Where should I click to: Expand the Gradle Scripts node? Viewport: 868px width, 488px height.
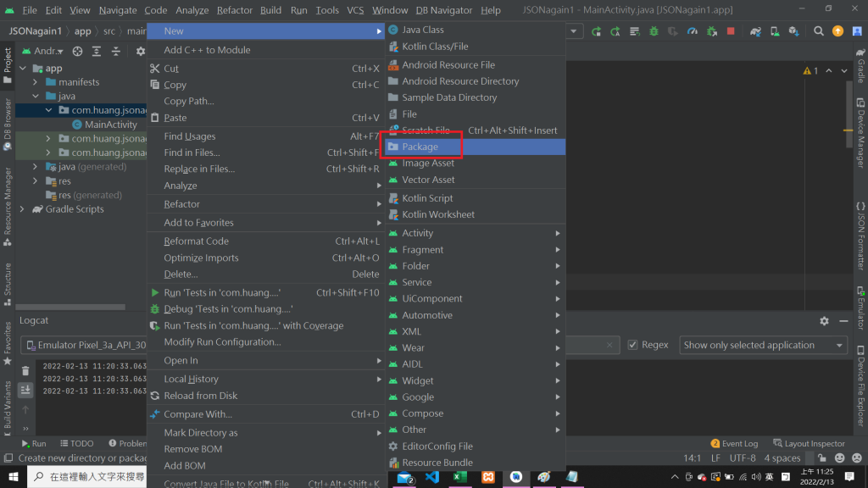(23, 209)
